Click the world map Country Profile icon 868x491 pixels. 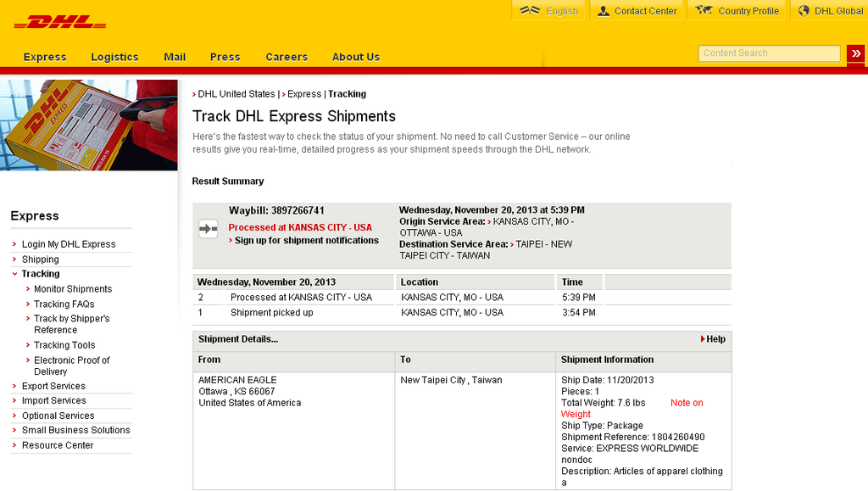[x=704, y=10]
